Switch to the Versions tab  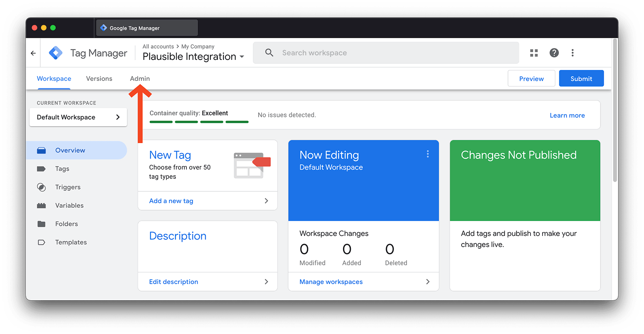(99, 79)
